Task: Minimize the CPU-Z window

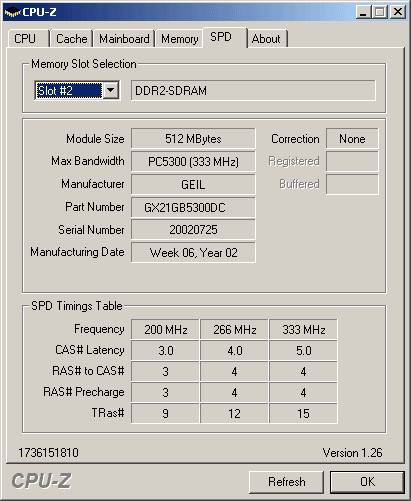Action: point(364,12)
